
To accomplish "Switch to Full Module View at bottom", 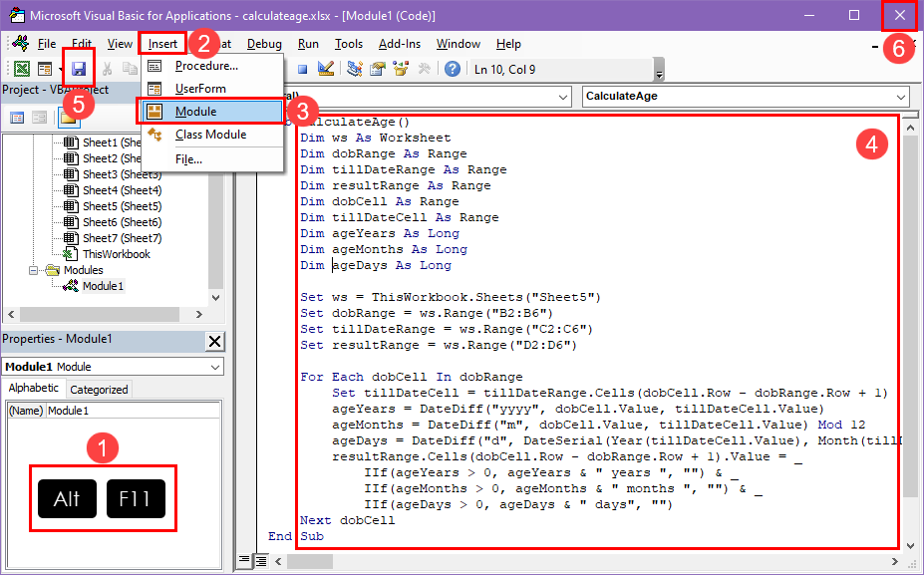I will (x=260, y=561).
